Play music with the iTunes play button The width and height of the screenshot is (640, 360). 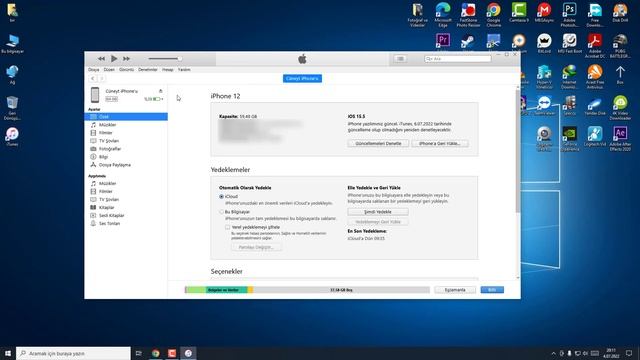pyautogui.click(x=114, y=59)
